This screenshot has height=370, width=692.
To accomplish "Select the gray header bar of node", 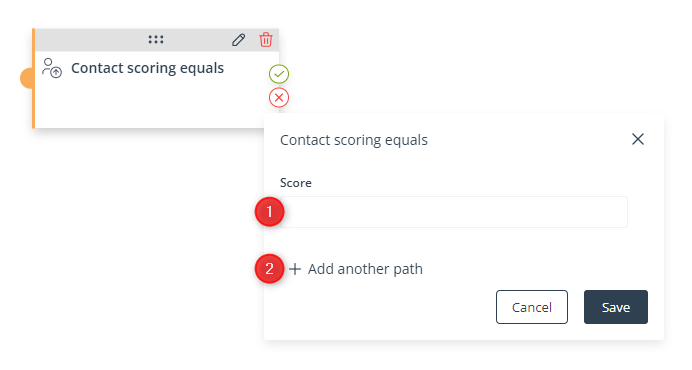I will (157, 40).
